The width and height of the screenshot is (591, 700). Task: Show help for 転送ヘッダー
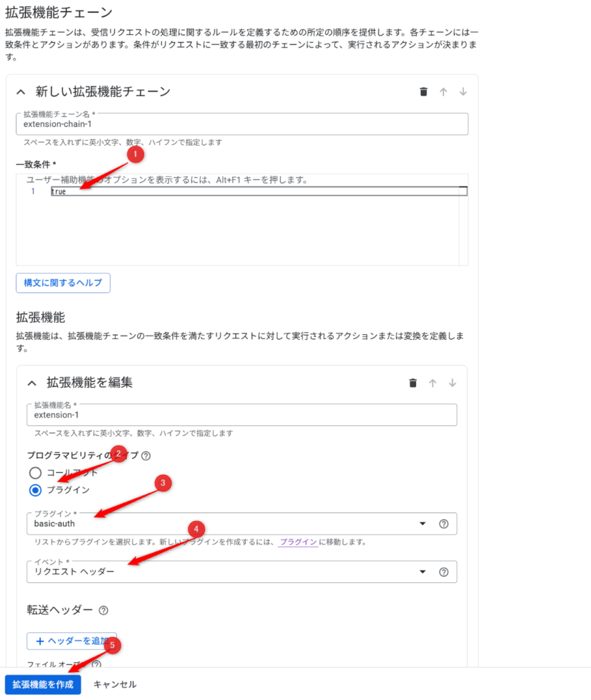[x=104, y=610]
